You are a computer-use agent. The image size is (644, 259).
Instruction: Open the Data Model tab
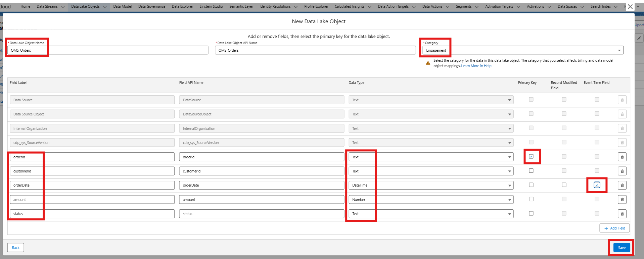coord(122,6)
